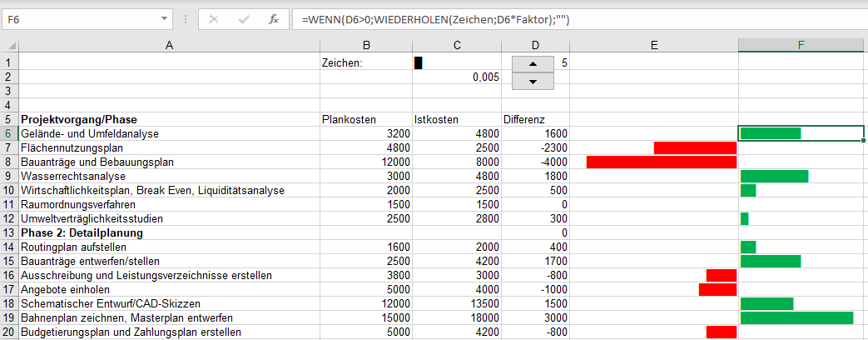Select column D header

point(534,45)
